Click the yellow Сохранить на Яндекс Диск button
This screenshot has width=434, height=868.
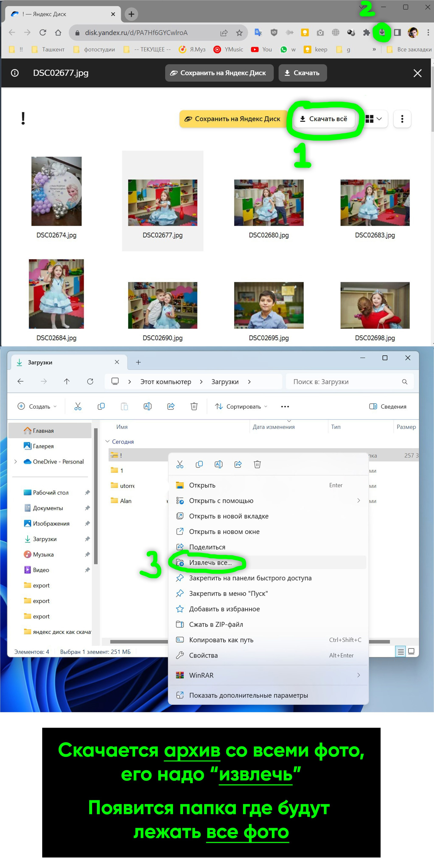point(232,119)
